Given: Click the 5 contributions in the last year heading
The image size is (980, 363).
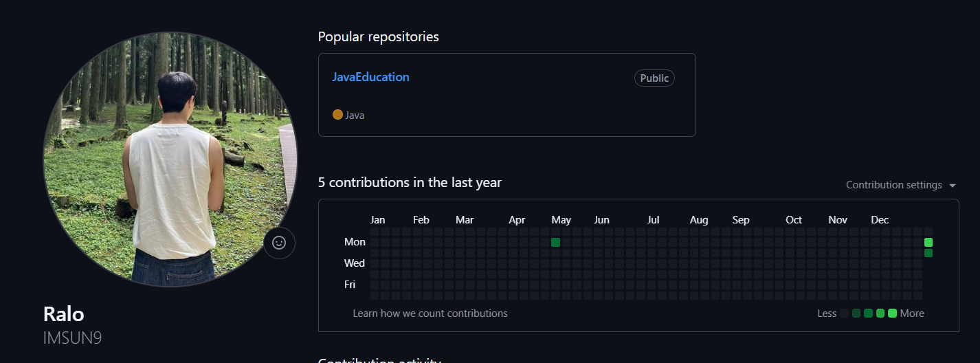Looking at the screenshot, I should coord(410,183).
